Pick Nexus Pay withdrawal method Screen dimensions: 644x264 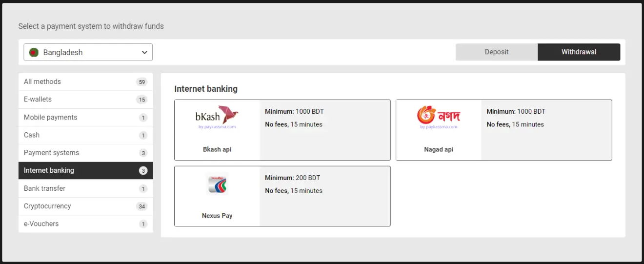282,196
